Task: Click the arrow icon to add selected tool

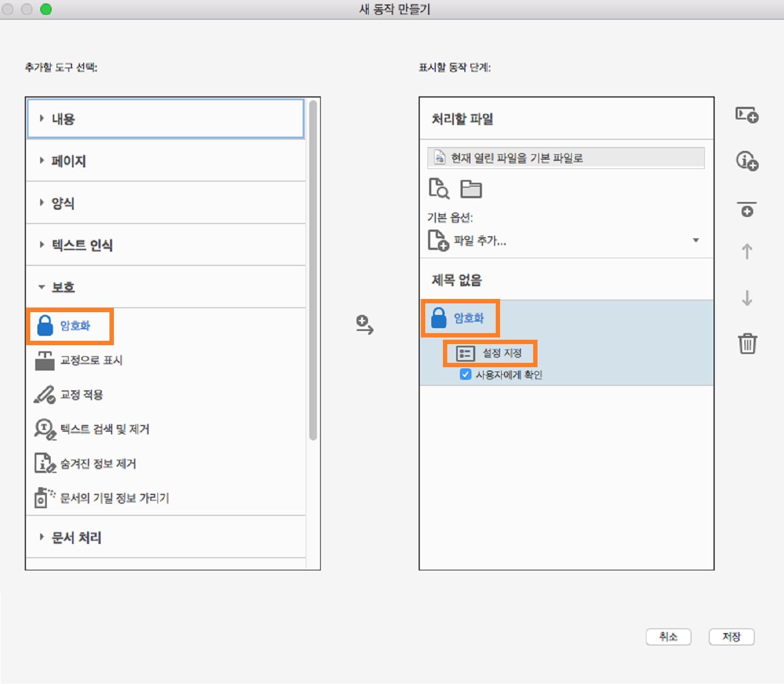Action: click(x=365, y=325)
